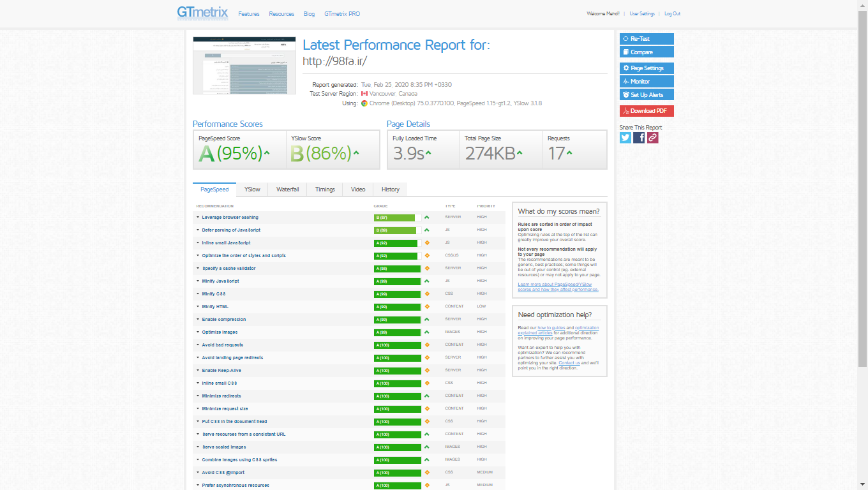Expand Leverage browser caching recommendation

tap(230, 218)
